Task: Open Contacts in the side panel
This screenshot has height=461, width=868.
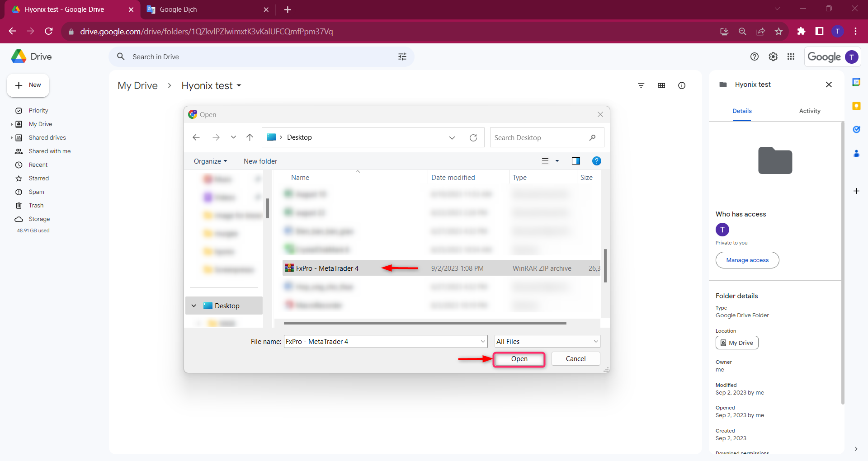Action: [857, 154]
